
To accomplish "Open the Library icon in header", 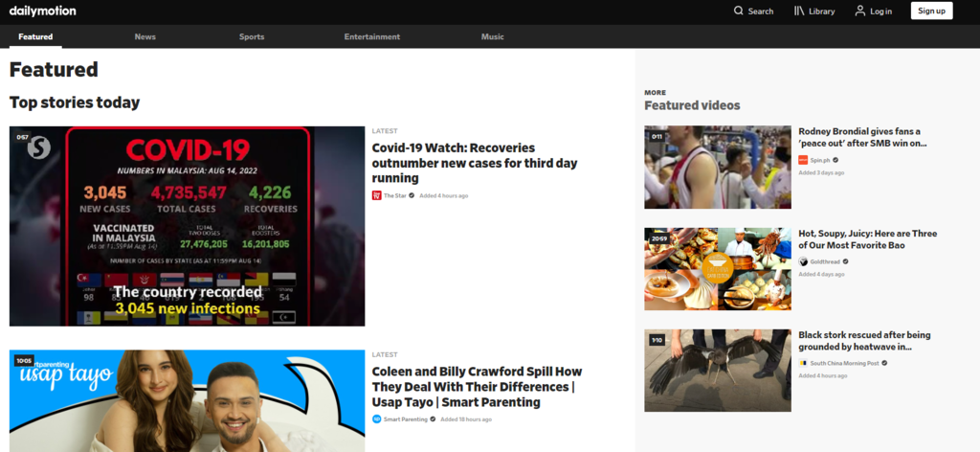I will (x=799, y=11).
